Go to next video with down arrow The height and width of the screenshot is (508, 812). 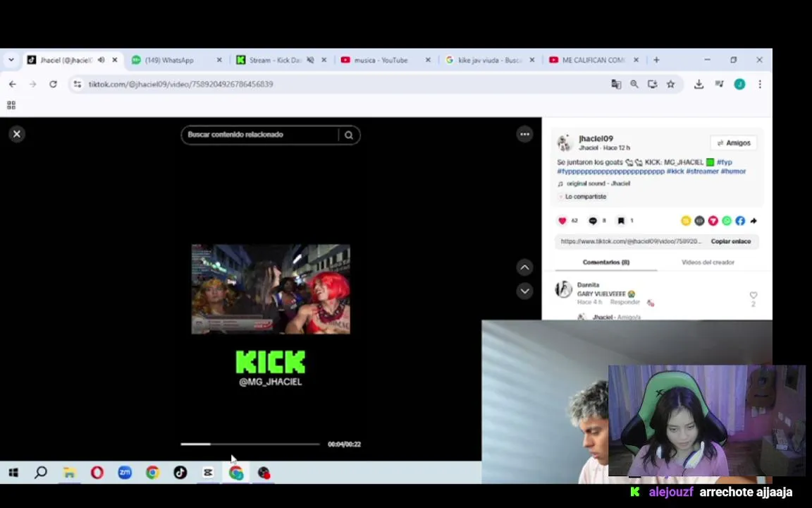coord(524,291)
